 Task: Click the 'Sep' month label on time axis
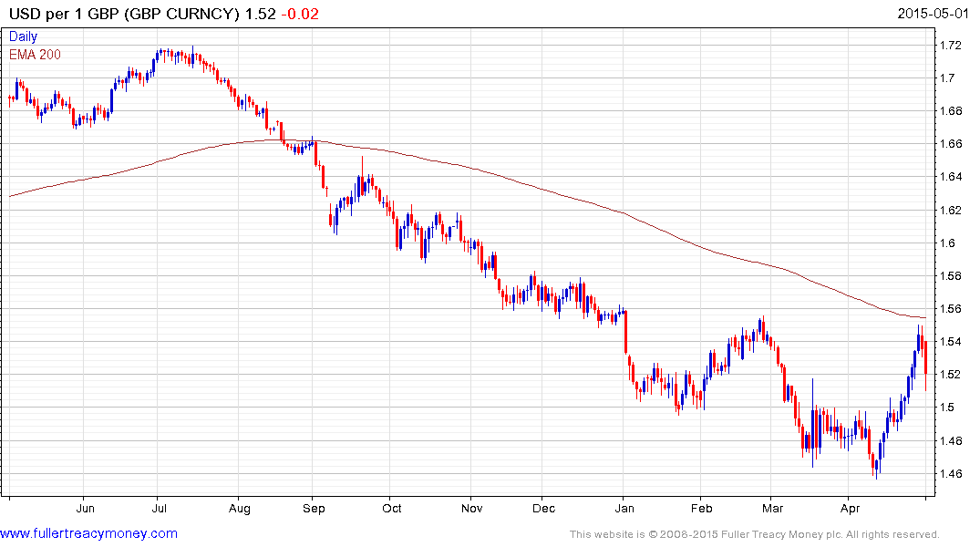coord(314,509)
